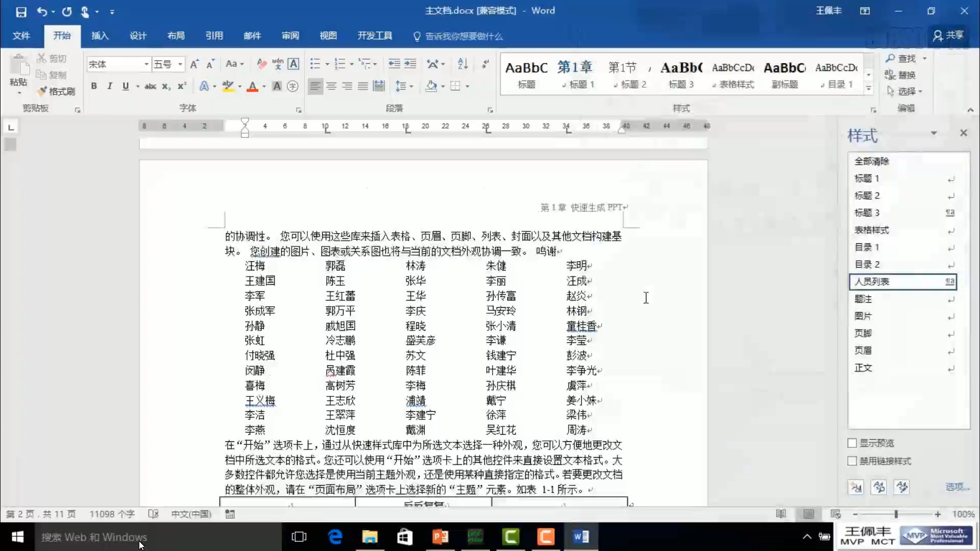Image resolution: width=980 pixels, height=551 pixels.
Task: Switch to Print Layout view in status bar
Action: [808, 514]
